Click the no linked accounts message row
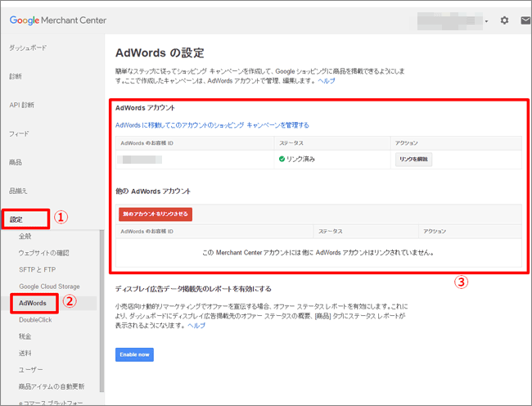Screen dimensions: 532x406 click(318, 253)
